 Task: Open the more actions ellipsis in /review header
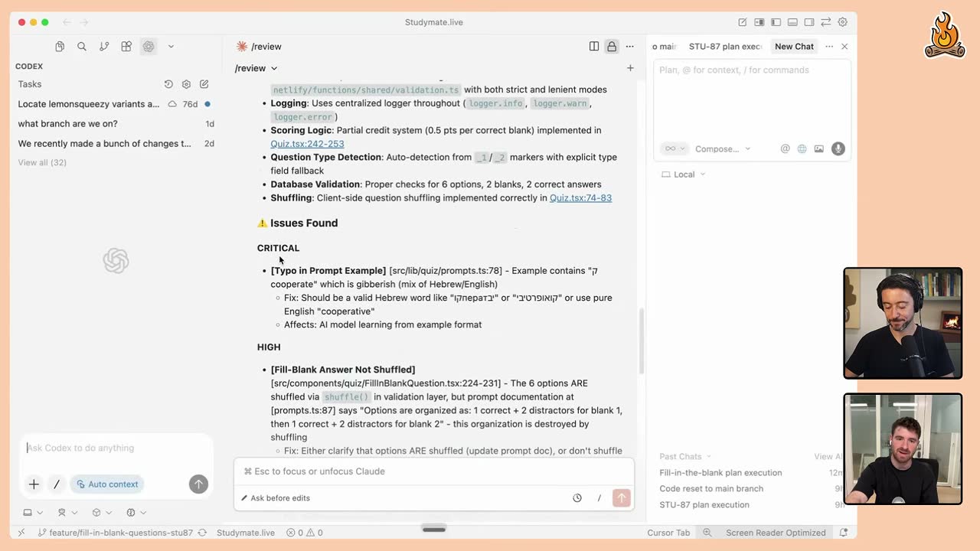(630, 47)
